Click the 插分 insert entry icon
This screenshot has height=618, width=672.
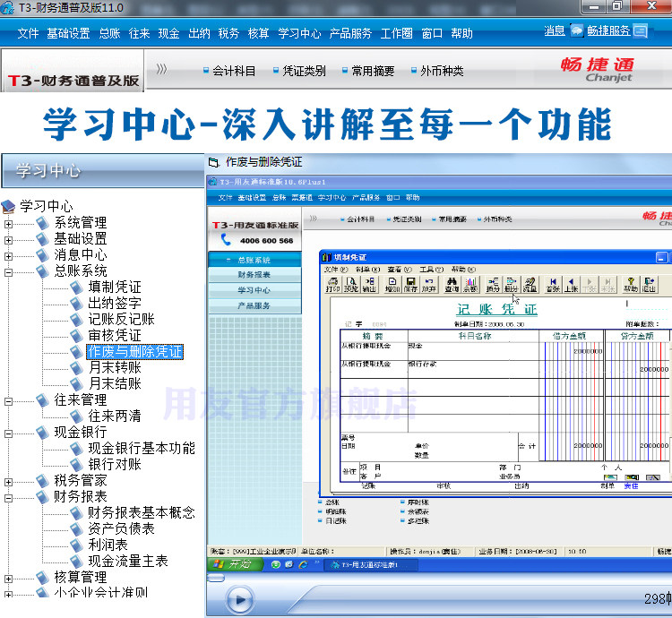click(493, 285)
